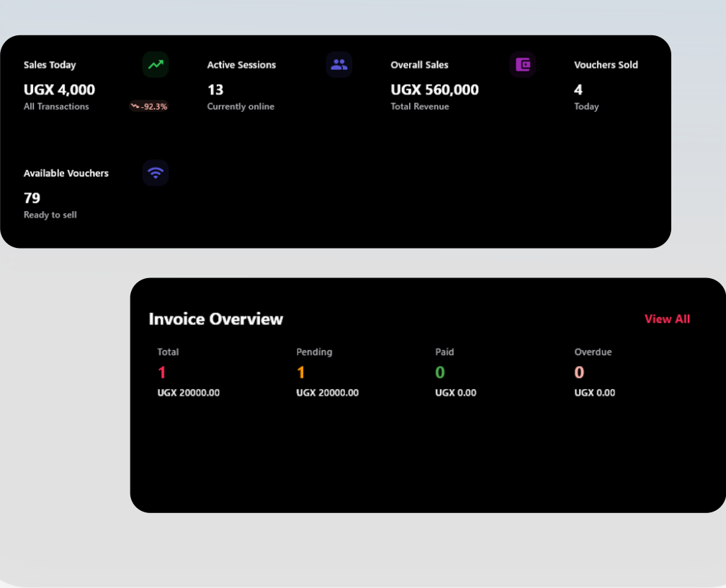Click the Overdue invoice label
The height and width of the screenshot is (588, 726).
pyautogui.click(x=593, y=352)
